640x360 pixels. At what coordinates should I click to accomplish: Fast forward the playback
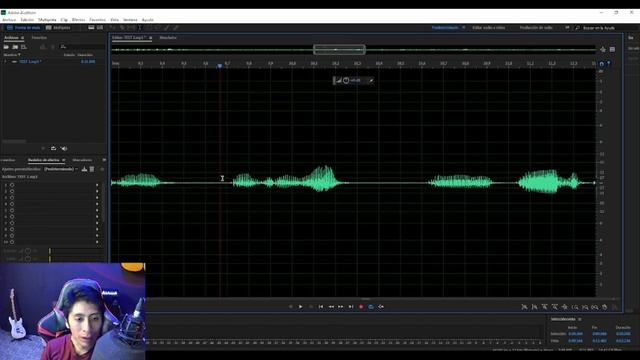pyautogui.click(x=341, y=307)
